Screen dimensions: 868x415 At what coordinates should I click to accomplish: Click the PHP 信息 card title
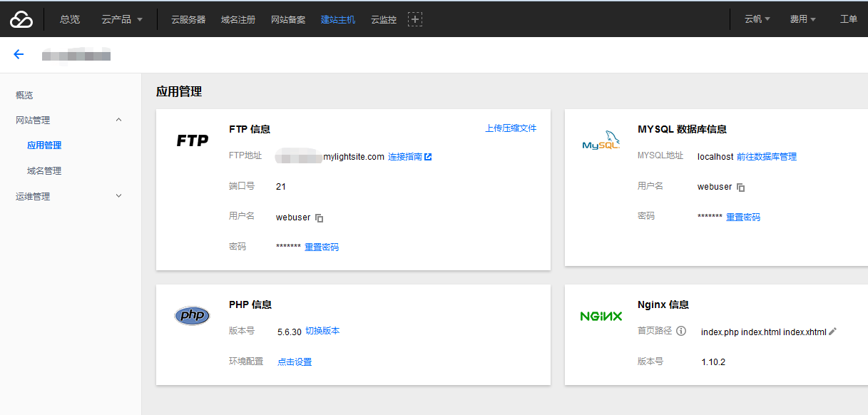click(250, 304)
